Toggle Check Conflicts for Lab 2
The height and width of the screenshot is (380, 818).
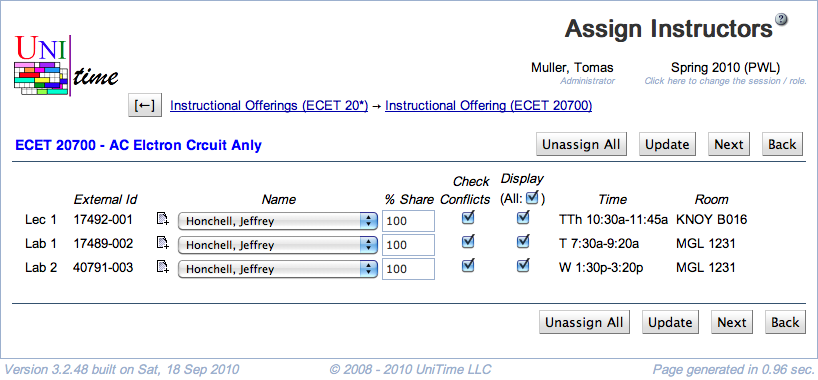468,266
